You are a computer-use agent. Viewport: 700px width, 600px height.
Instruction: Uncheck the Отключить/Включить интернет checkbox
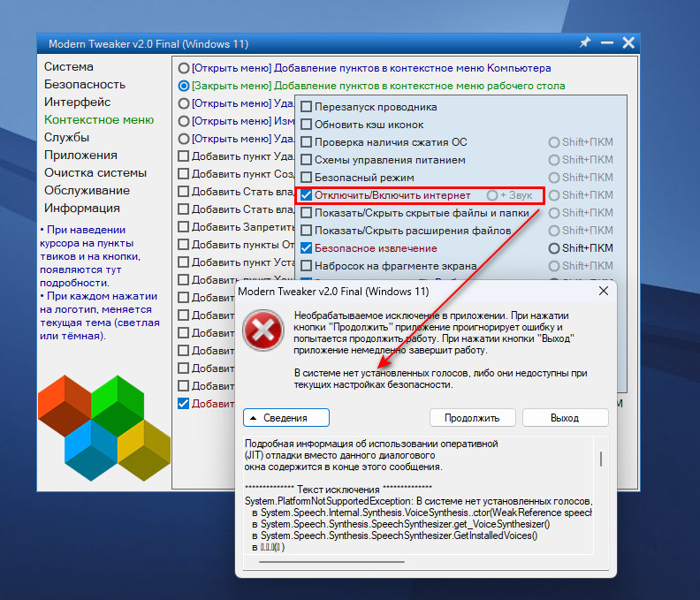coord(307,195)
